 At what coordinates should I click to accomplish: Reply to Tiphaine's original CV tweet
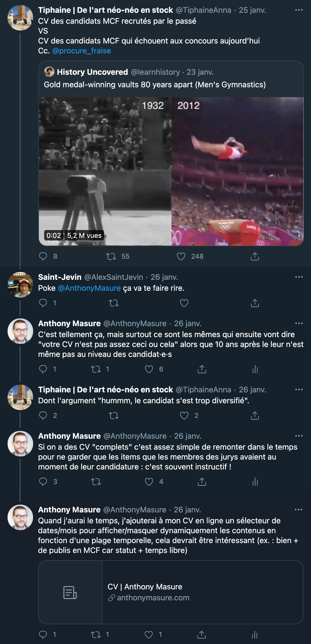tap(43, 257)
